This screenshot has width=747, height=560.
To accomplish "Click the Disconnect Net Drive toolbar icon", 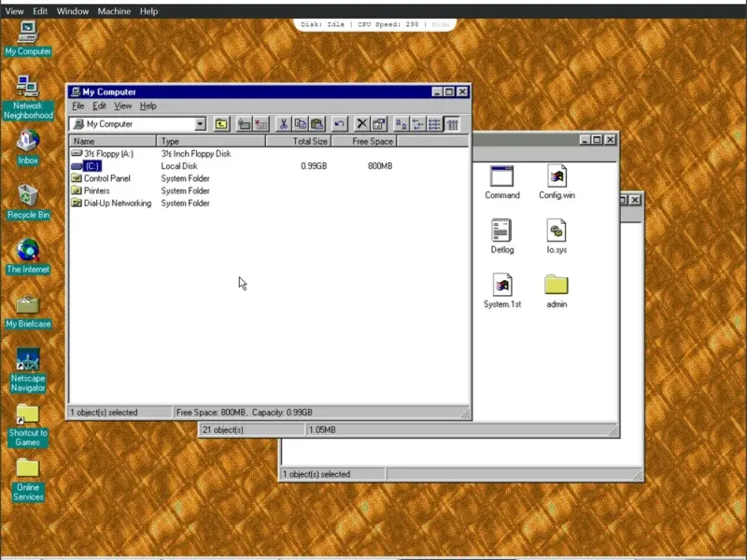I will pos(261,124).
